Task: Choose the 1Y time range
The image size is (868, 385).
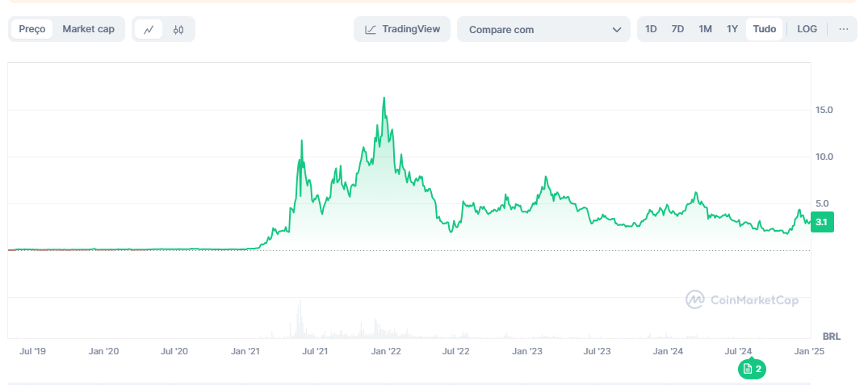Action: 732,29
